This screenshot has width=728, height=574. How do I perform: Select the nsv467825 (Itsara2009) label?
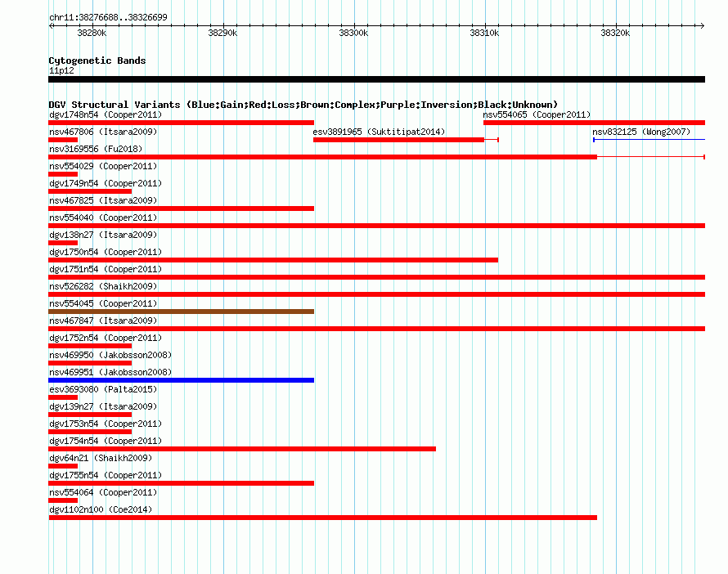[x=103, y=200]
